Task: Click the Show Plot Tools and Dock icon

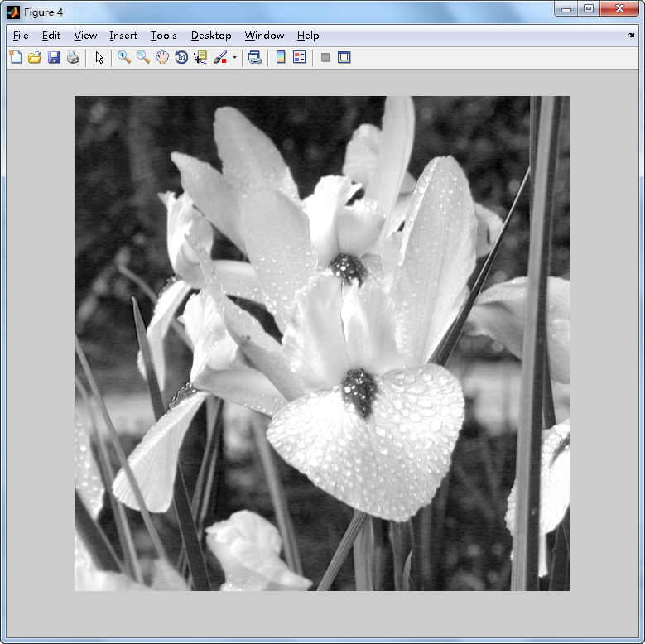Action: [344, 57]
